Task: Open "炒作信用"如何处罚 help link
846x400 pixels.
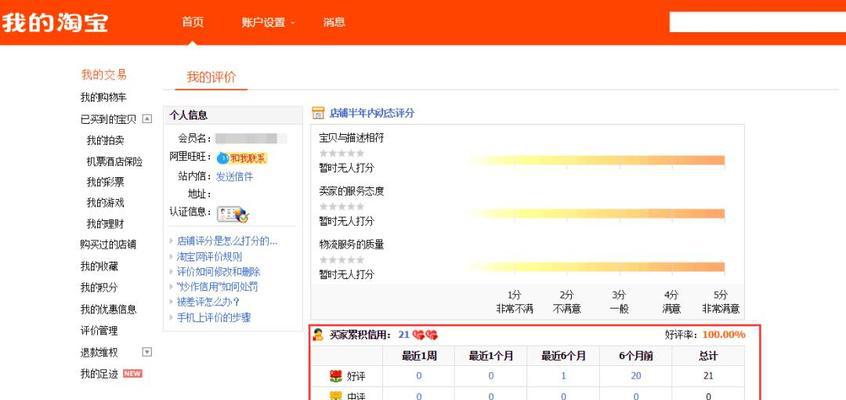Action: pos(217,287)
